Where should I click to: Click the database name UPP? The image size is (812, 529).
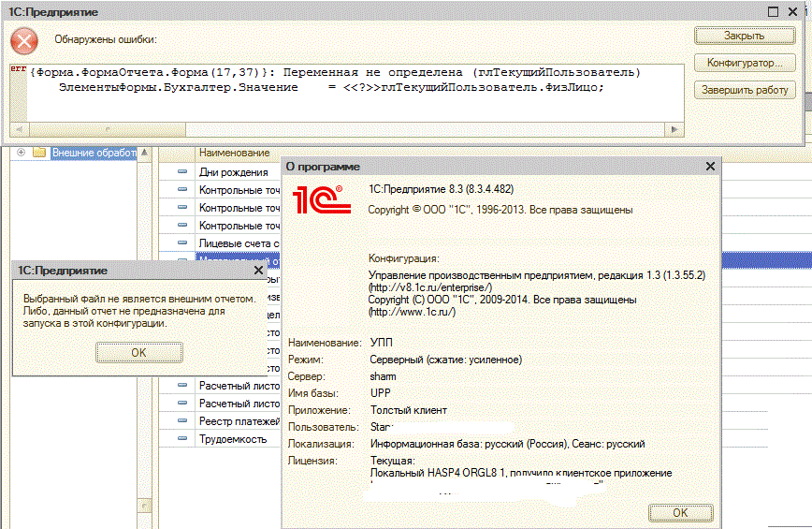point(381,393)
